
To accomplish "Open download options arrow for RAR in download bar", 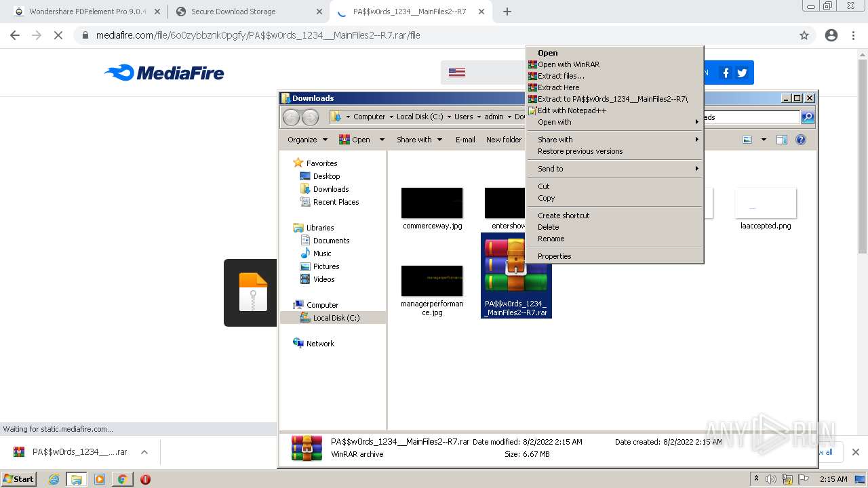I will point(144,452).
